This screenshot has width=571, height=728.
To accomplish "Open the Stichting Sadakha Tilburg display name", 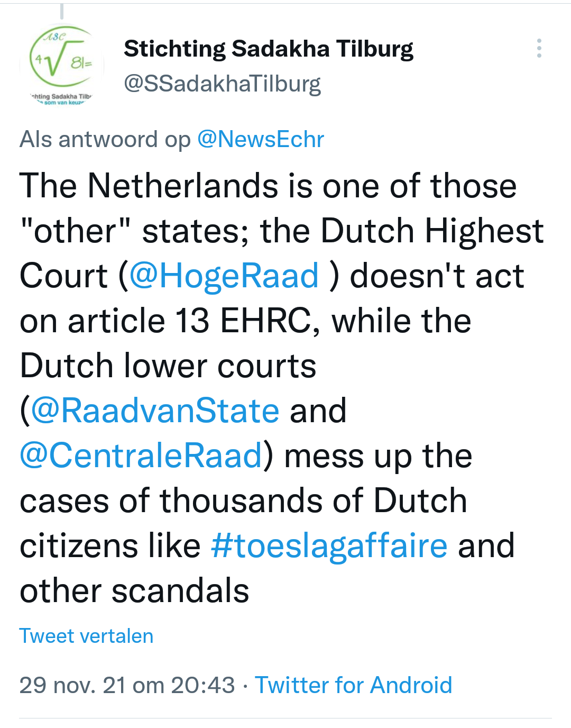I will (268, 49).
